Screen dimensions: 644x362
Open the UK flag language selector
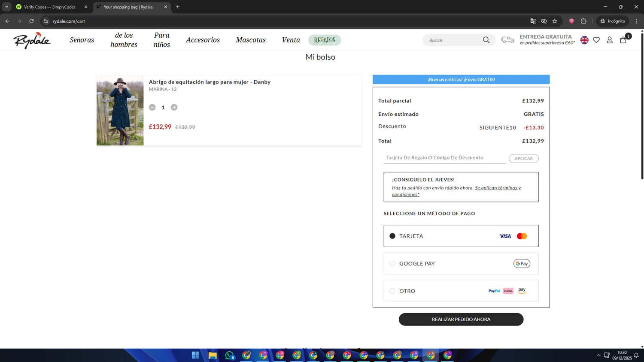[x=584, y=40]
